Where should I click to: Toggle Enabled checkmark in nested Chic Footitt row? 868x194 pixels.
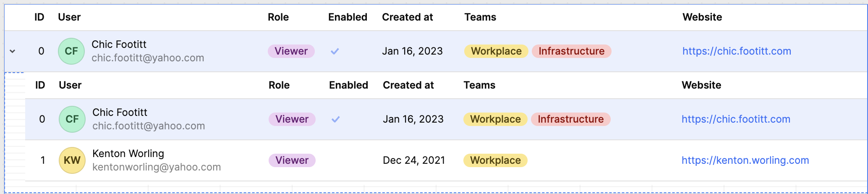click(x=335, y=119)
